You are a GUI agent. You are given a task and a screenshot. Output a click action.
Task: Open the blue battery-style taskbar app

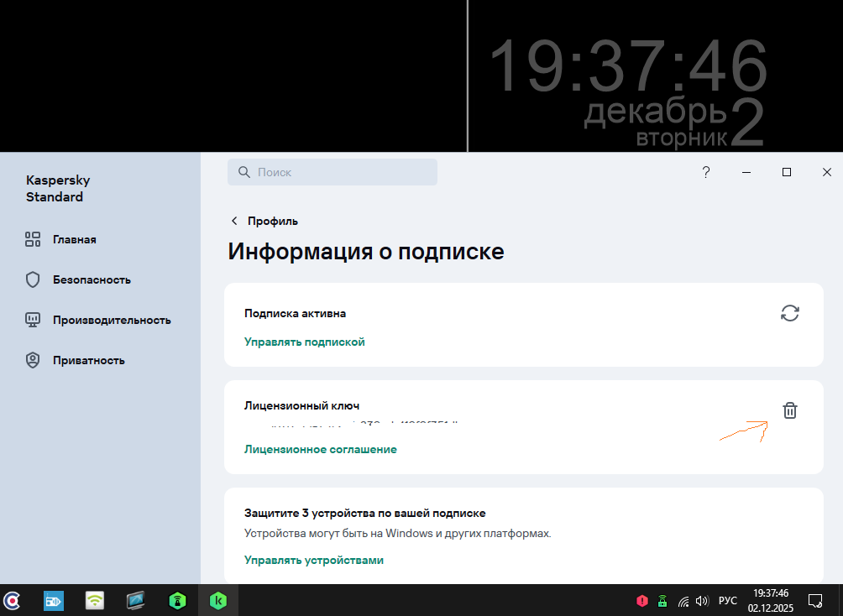[x=54, y=600]
